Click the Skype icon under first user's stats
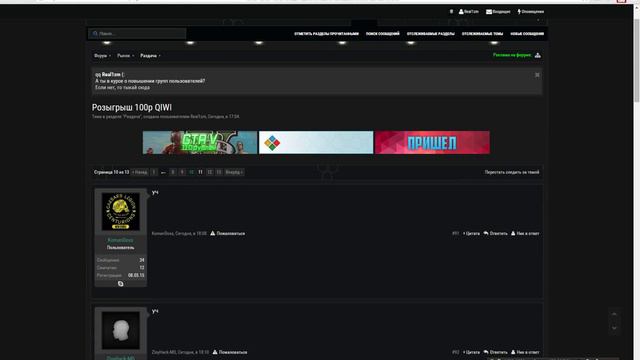Image resolution: width=640 pixels, height=360 pixels. (120, 284)
